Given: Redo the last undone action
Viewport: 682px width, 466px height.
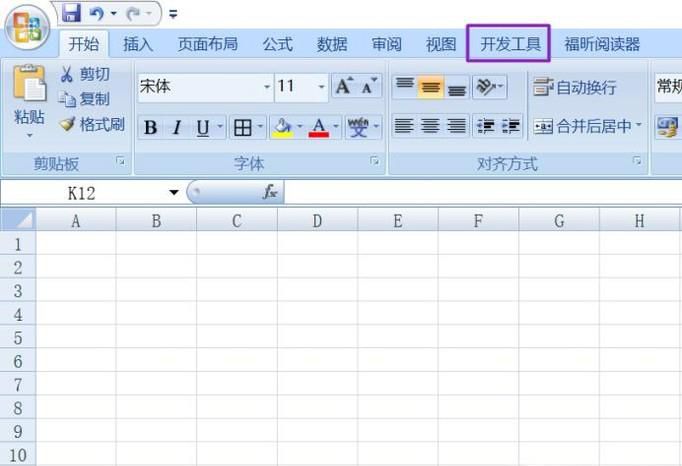Looking at the screenshot, I should pos(133,14).
